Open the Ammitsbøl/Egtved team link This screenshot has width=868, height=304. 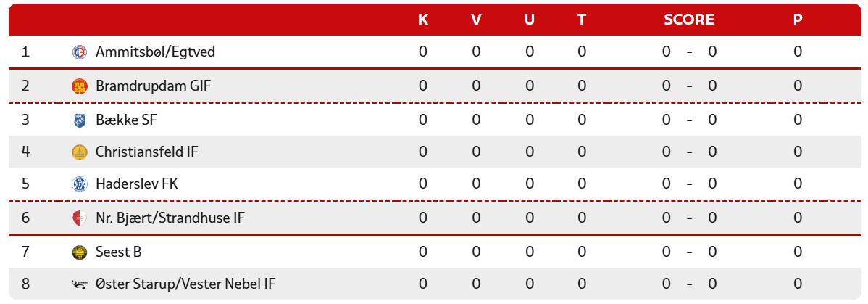click(x=156, y=52)
